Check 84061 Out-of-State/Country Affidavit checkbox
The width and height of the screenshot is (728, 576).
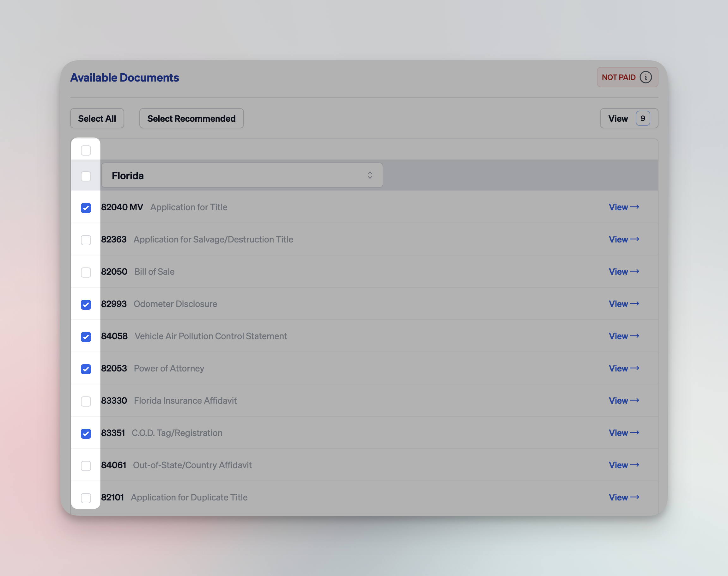pyautogui.click(x=86, y=466)
